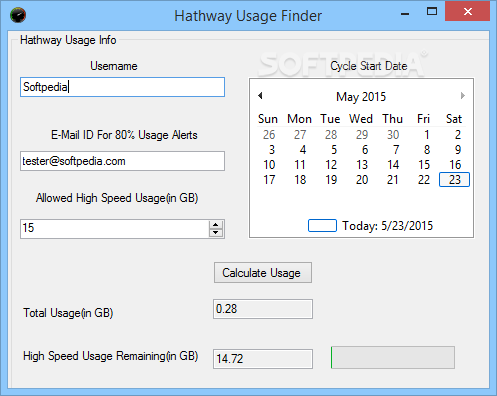Select May 11 in the calendar
Image resolution: width=497 pixels, height=396 pixels.
(x=300, y=165)
